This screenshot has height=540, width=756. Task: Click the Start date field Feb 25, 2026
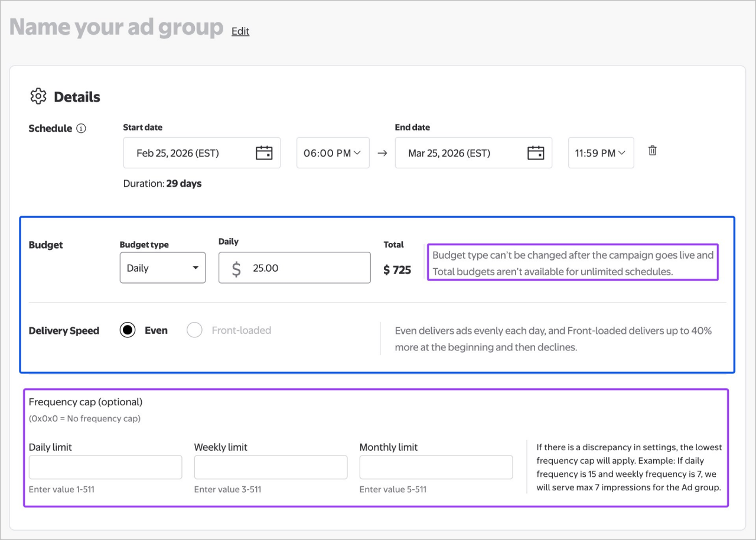tap(202, 153)
